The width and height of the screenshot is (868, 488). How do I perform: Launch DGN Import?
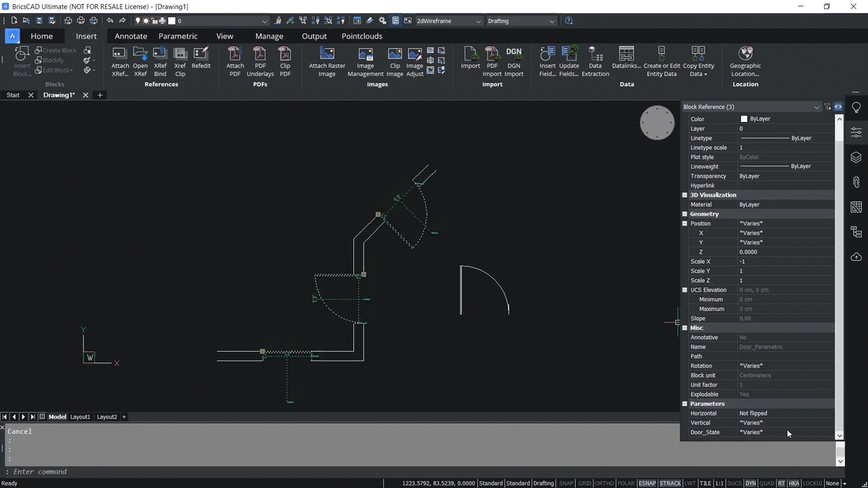[x=513, y=62]
